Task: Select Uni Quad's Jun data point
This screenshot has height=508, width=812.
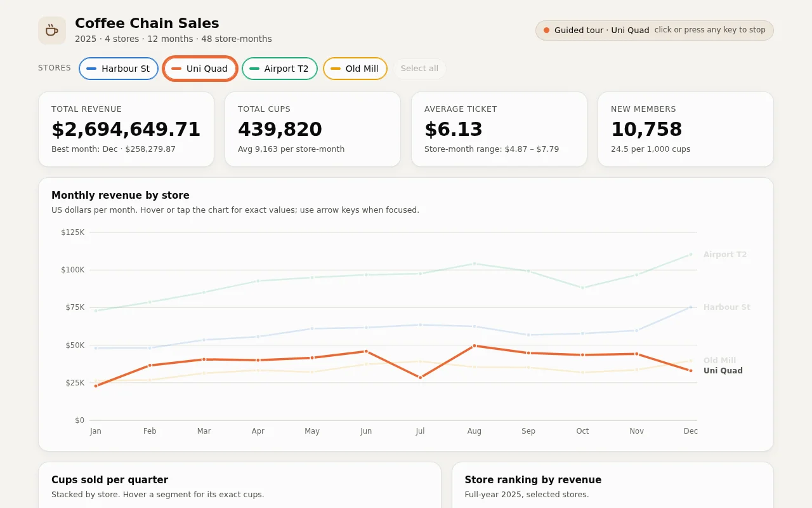Action: tap(366, 351)
